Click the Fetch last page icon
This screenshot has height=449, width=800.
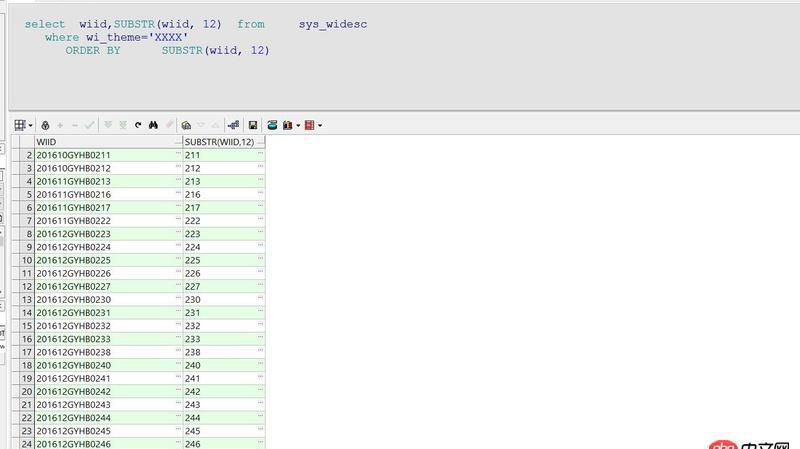tap(123, 125)
